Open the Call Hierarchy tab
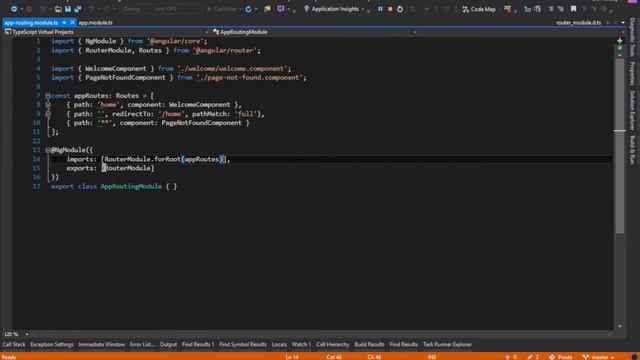The height and width of the screenshot is (360, 640). point(333,344)
